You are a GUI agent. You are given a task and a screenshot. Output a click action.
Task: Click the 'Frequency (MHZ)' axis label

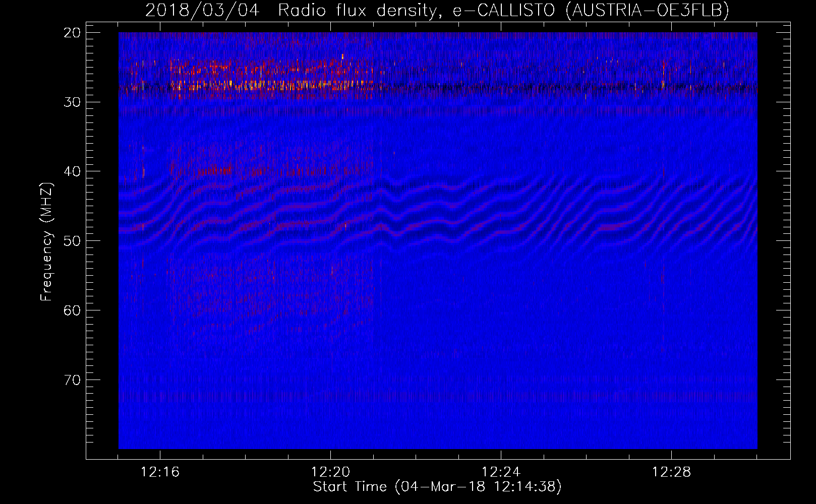click(46, 242)
